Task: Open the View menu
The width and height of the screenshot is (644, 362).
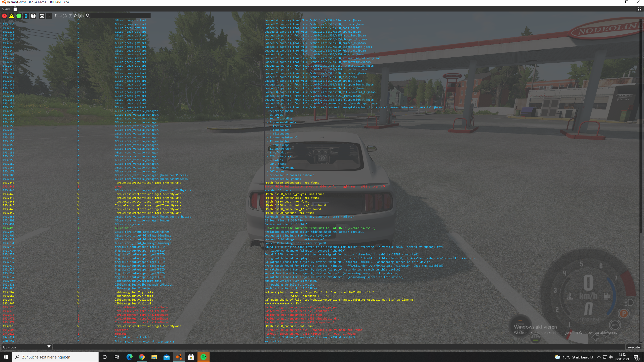Action: click(x=6, y=9)
